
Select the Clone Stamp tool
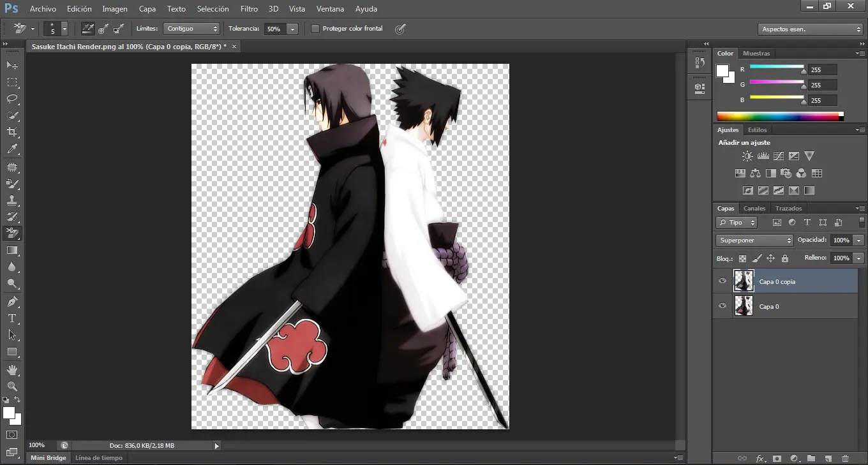[12, 200]
